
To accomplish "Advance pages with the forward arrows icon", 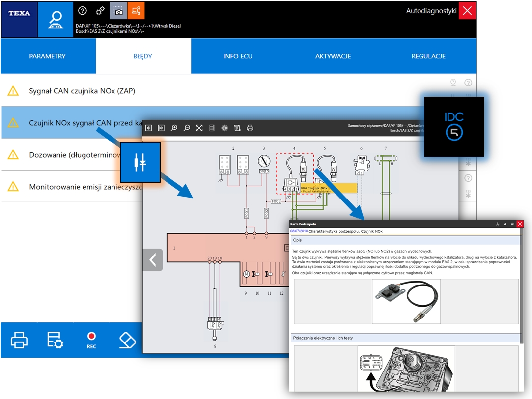I will [161, 128].
